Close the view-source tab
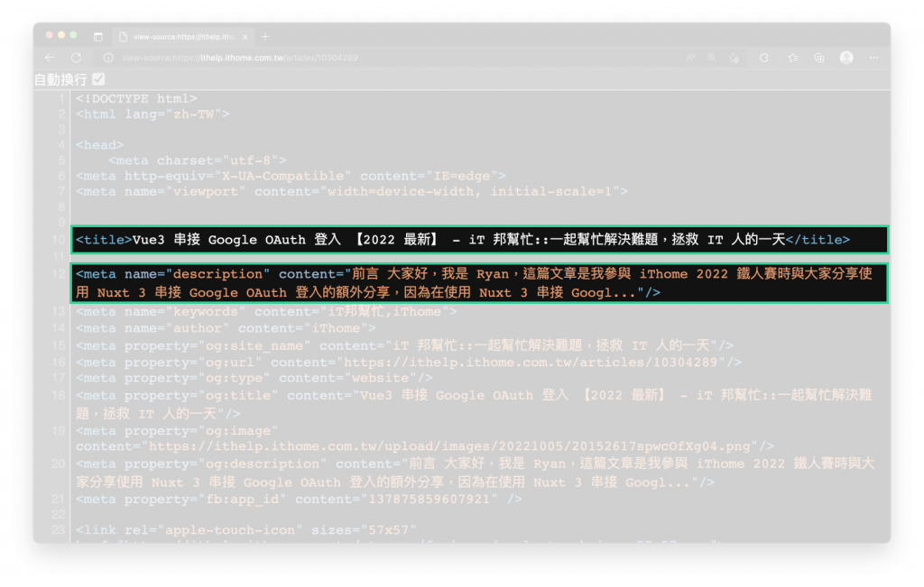 pos(245,36)
